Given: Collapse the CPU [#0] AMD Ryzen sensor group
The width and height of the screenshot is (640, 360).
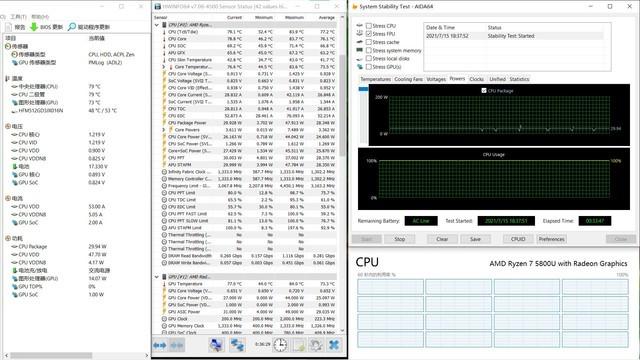Looking at the screenshot, I should [157, 25].
